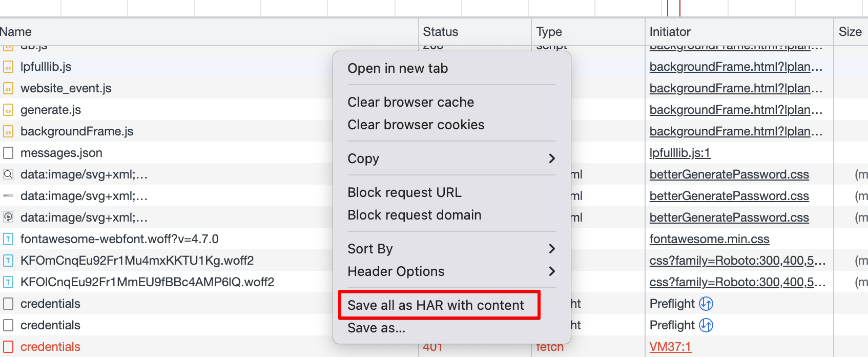Click the backgroundFrame.js script file icon
The image size is (868, 357).
coord(8,131)
